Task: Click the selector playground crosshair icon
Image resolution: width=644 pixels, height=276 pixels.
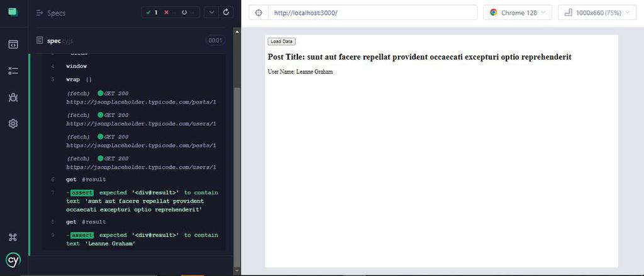Action: point(258,13)
